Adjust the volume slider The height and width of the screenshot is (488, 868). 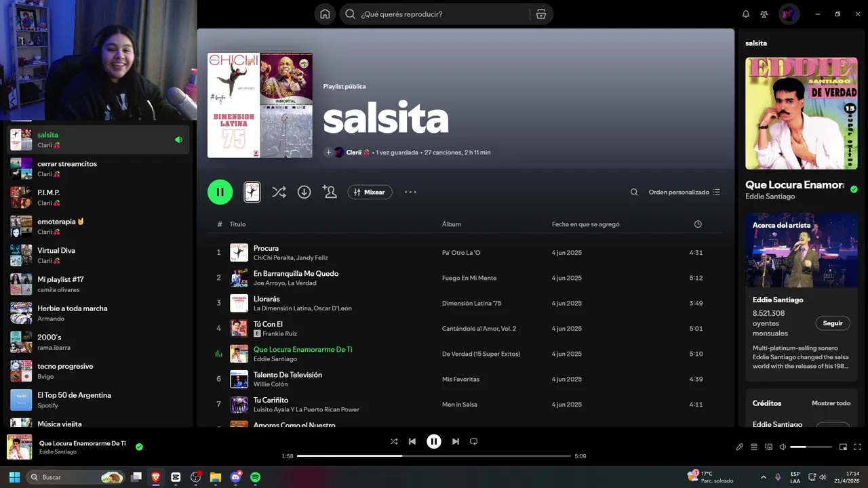(x=811, y=447)
